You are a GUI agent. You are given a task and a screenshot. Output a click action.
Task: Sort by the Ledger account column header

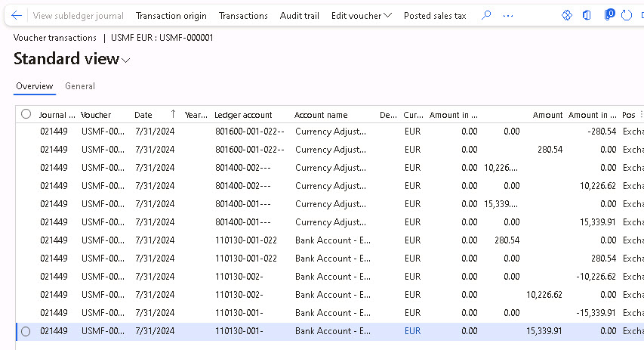pos(243,115)
